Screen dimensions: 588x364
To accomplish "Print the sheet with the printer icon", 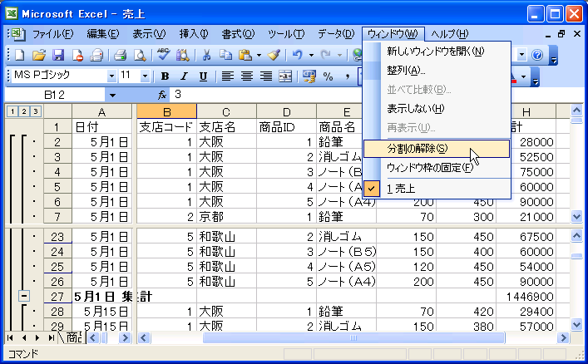I will pyautogui.click(x=120, y=55).
